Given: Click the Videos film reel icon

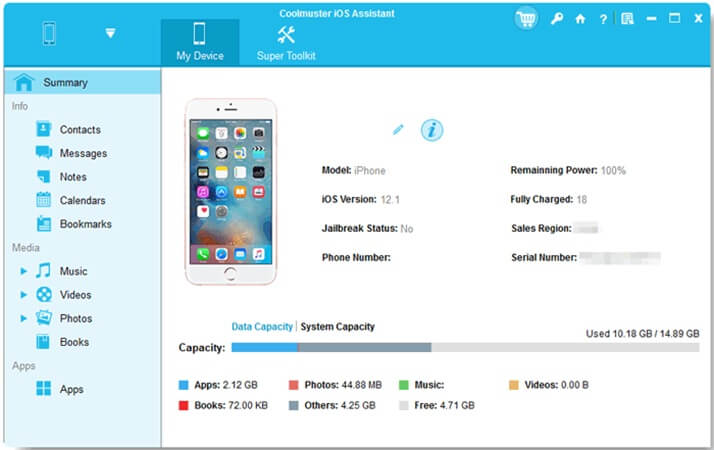Looking at the screenshot, I should tap(44, 295).
